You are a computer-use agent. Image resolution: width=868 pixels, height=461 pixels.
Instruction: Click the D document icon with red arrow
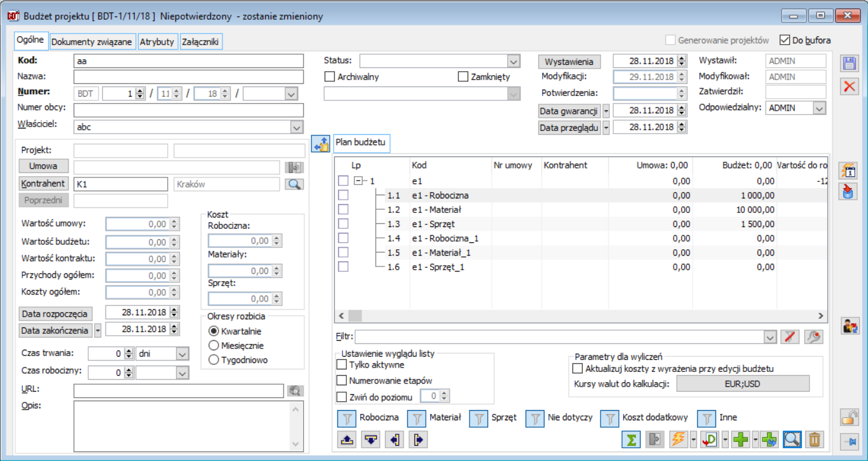(710, 439)
